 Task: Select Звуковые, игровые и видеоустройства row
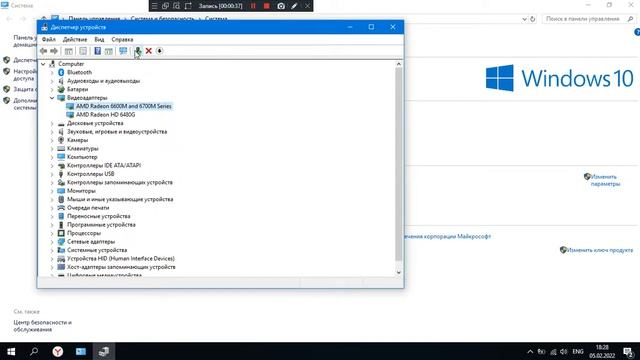pyautogui.click(x=117, y=131)
